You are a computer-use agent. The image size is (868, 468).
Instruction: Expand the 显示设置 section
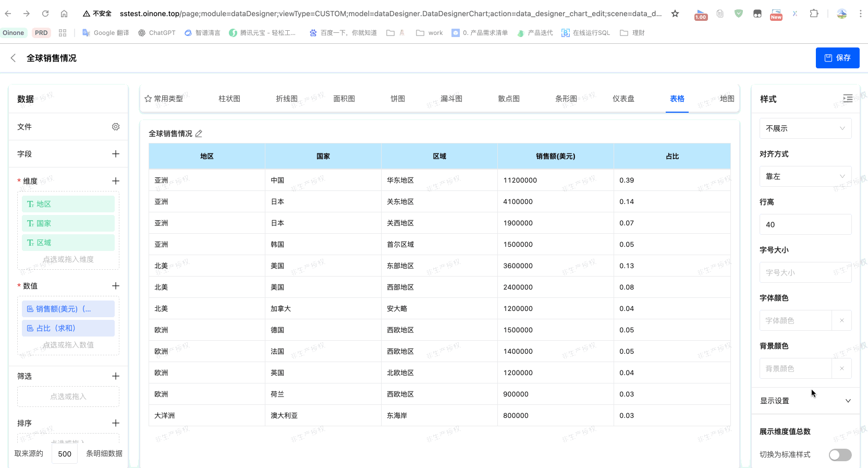(x=805, y=401)
